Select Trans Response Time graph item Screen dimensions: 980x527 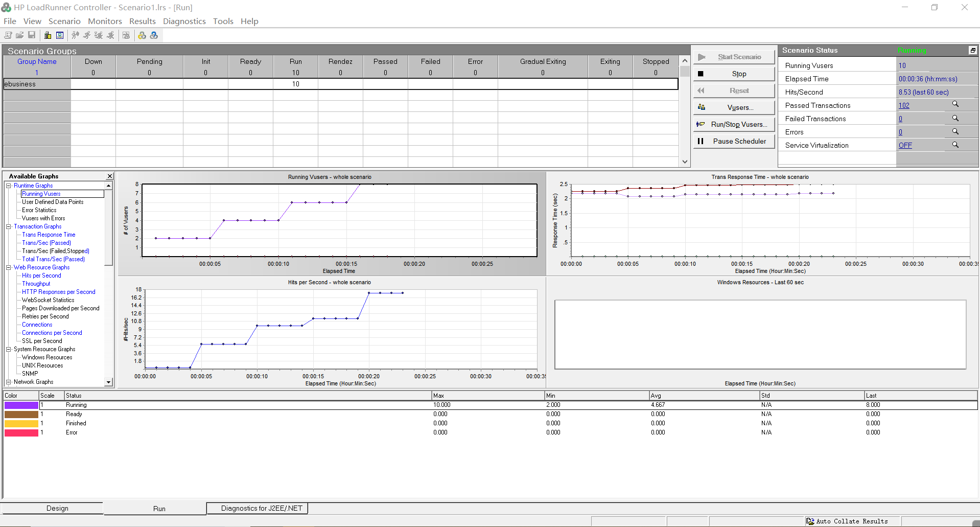pyautogui.click(x=49, y=235)
